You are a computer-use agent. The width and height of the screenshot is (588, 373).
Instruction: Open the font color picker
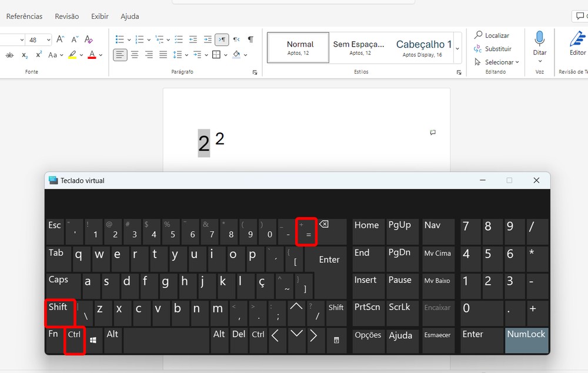tap(92, 55)
